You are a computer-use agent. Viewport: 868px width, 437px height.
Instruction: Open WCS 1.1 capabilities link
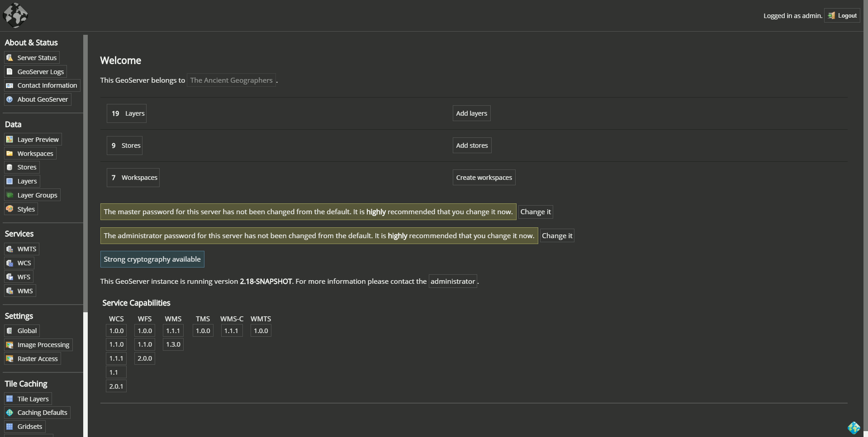point(116,372)
